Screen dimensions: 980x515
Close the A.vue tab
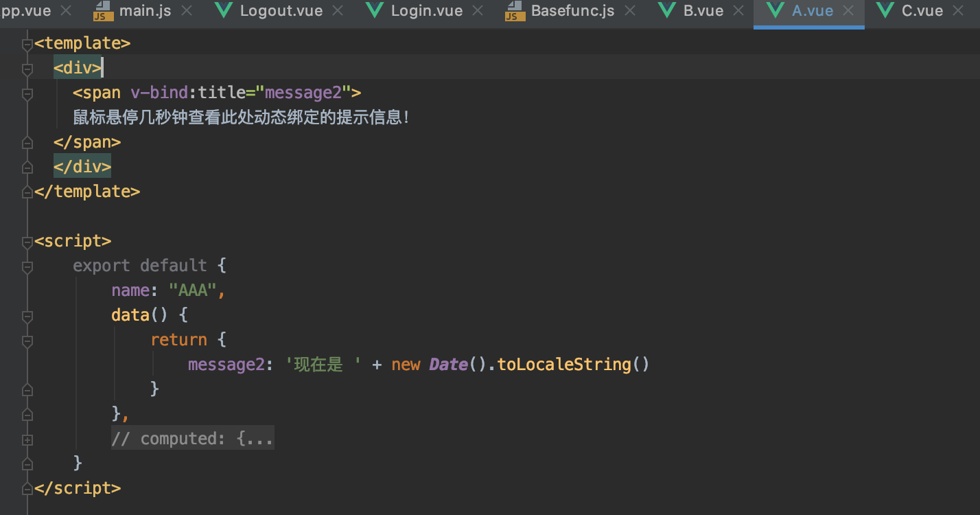pyautogui.click(x=848, y=11)
